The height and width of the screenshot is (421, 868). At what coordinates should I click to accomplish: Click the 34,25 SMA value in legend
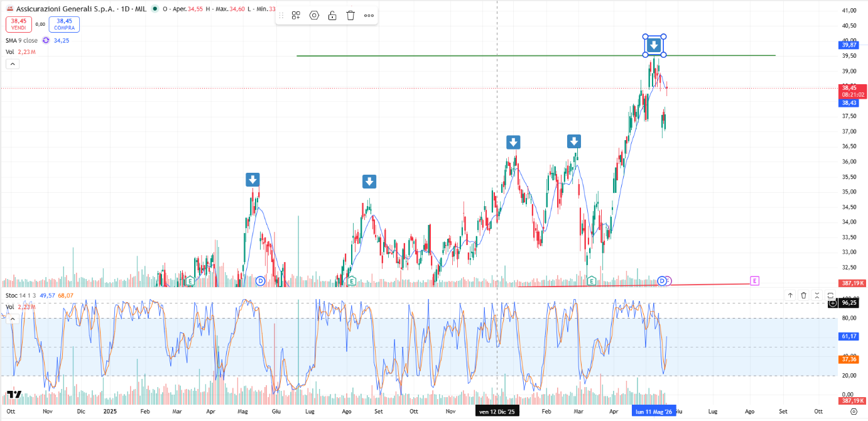coord(62,40)
